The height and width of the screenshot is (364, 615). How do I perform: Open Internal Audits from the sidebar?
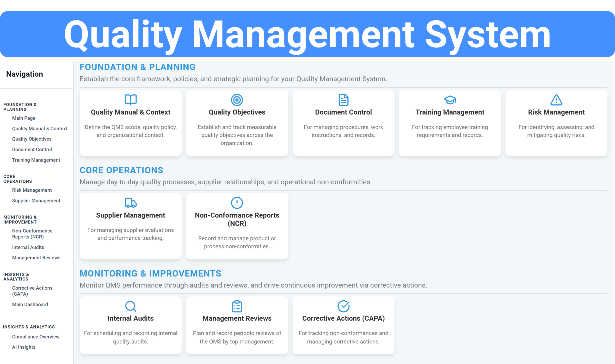pyautogui.click(x=28, y=247)
